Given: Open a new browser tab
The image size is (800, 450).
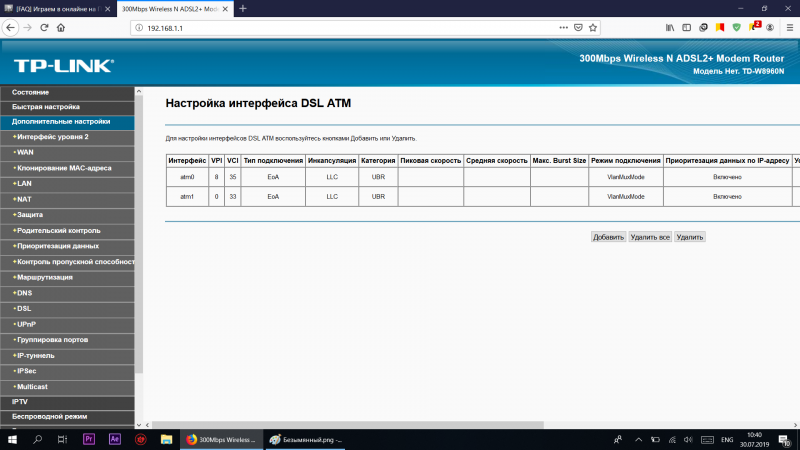Looking at the screenshot, I should tap(243, 8).
